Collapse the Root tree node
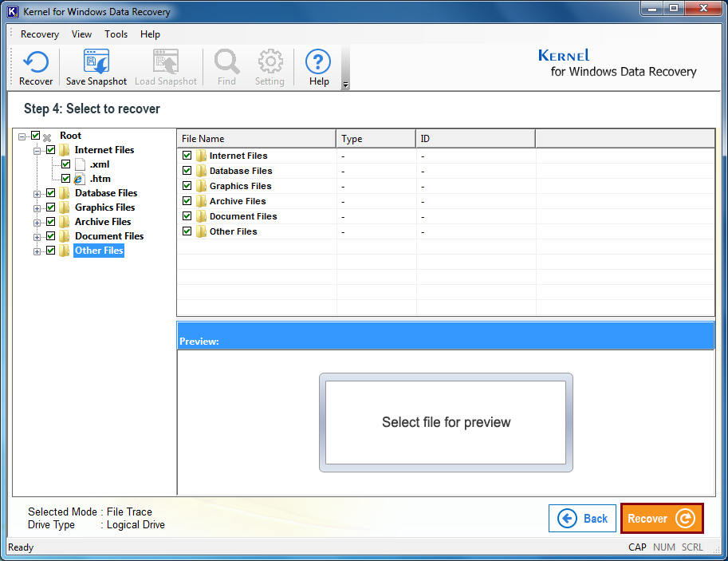 tap(22, 136)
